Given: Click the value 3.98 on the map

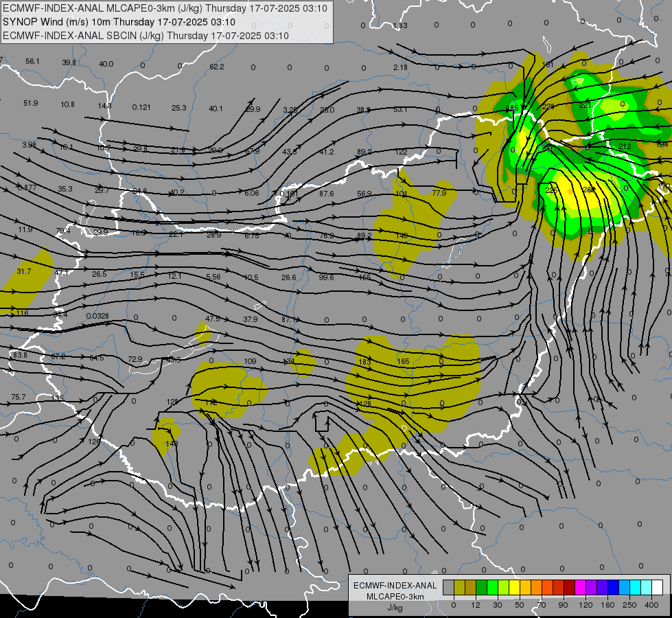Looking at the screenshot, I should [x=29, y=145].
